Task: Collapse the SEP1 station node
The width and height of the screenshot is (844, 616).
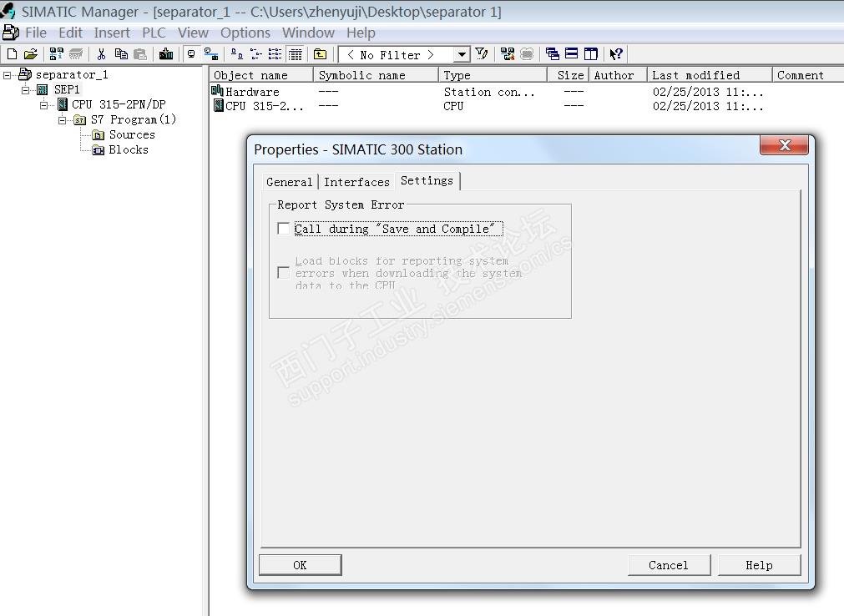Action: [25, 90]
